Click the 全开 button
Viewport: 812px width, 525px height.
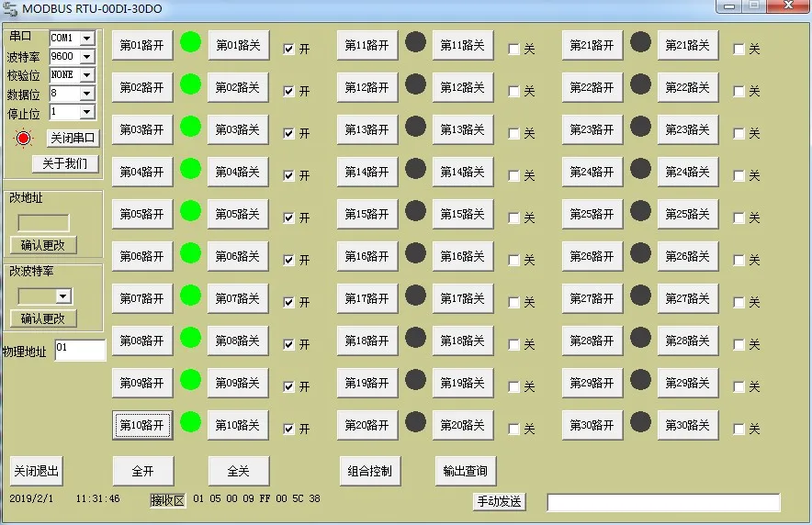[143, 471]
